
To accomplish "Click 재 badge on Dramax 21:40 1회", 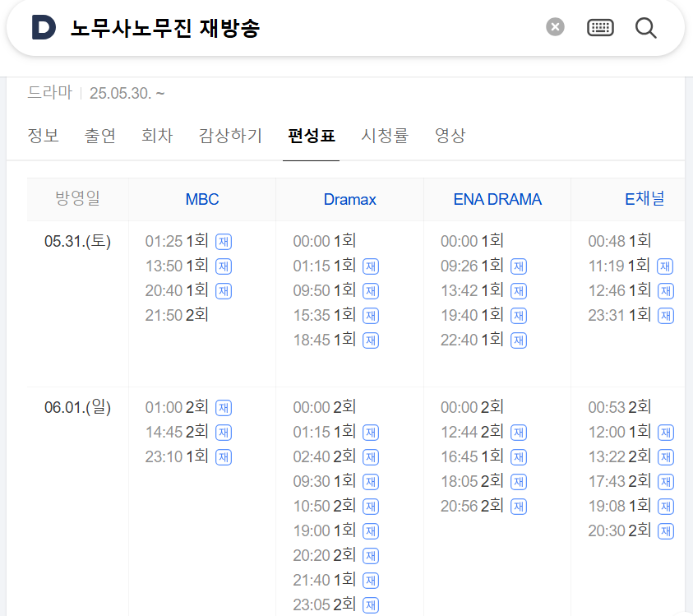I will (x=371, y=580).
